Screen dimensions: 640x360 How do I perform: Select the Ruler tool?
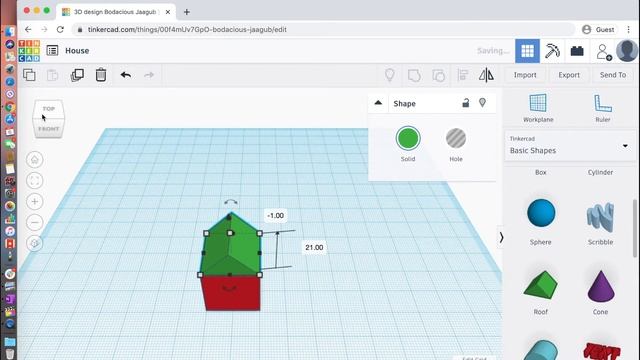pos(602,108)
